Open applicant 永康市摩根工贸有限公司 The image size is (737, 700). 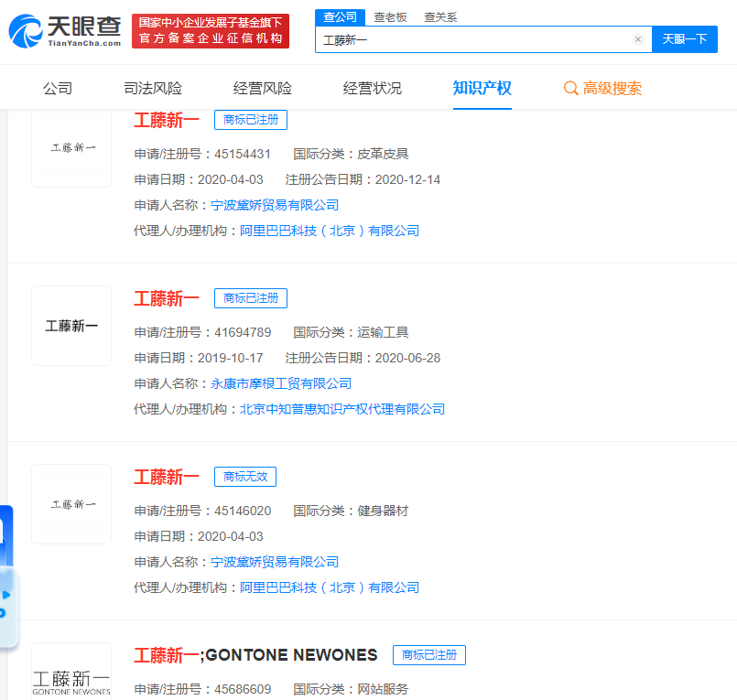click(x=281, y=383)
